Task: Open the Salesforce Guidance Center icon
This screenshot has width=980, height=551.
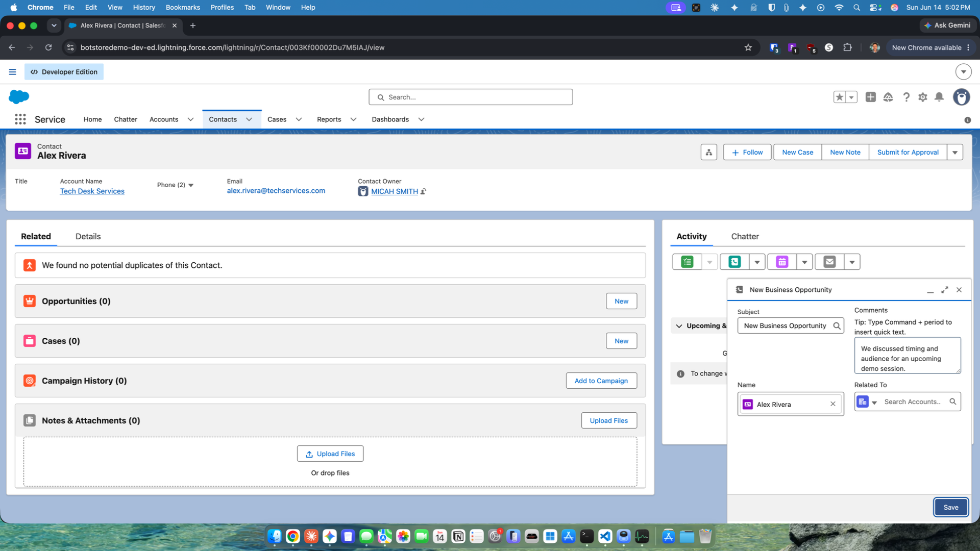Action: pos(888,97)
